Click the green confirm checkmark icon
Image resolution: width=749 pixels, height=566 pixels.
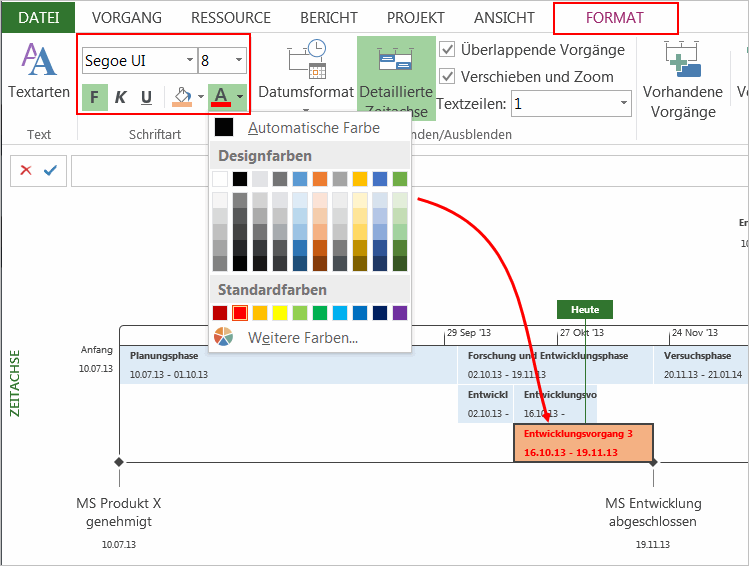(x=50, y=170)
